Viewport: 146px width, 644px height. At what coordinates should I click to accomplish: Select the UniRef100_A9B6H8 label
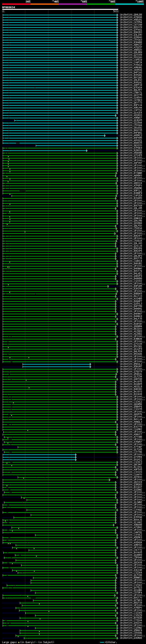point(131,525)
